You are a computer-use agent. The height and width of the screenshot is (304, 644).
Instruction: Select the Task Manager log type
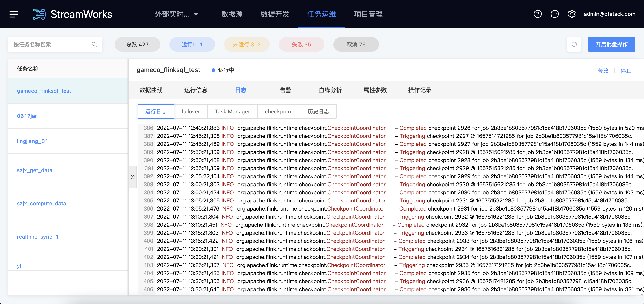[232, 111]
